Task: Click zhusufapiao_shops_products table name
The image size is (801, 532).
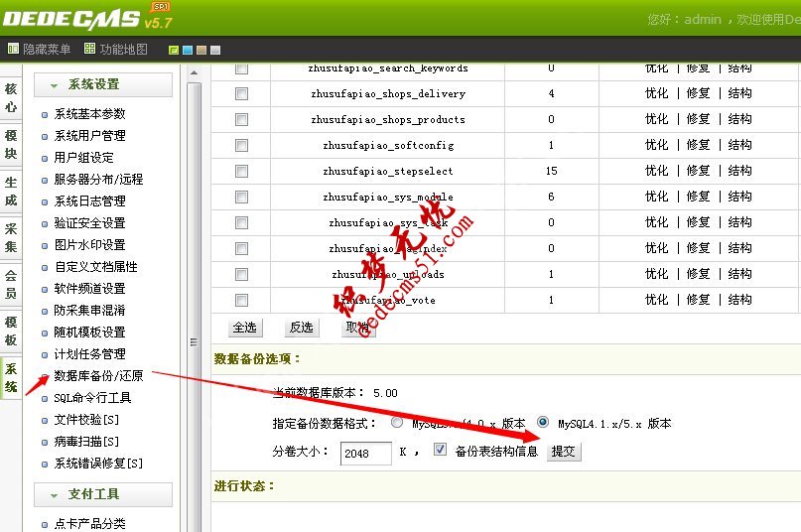Action: (x=388, y=119)
